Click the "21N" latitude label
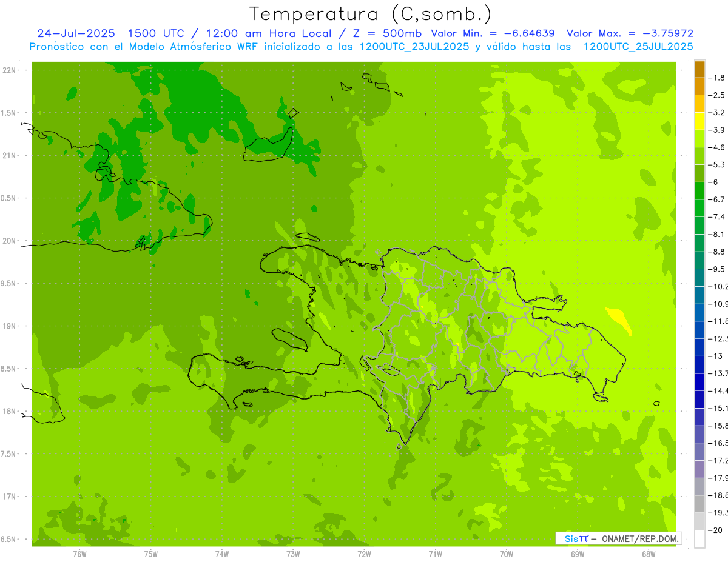 point(10,155)
